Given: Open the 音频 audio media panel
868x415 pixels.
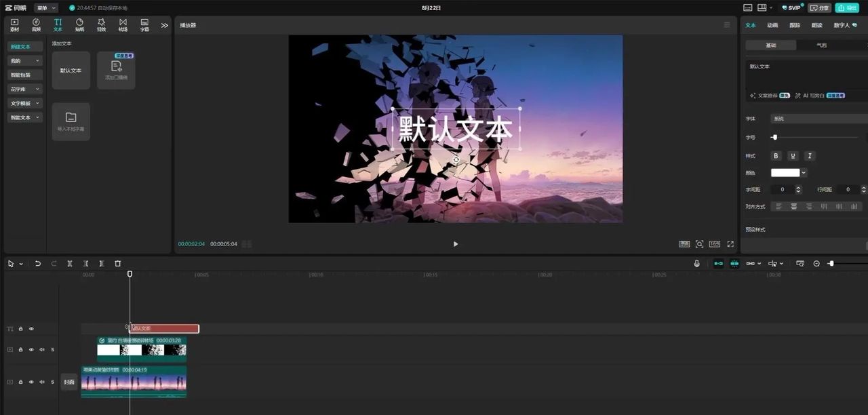Looking at the screenshot, I should (36, 26).
